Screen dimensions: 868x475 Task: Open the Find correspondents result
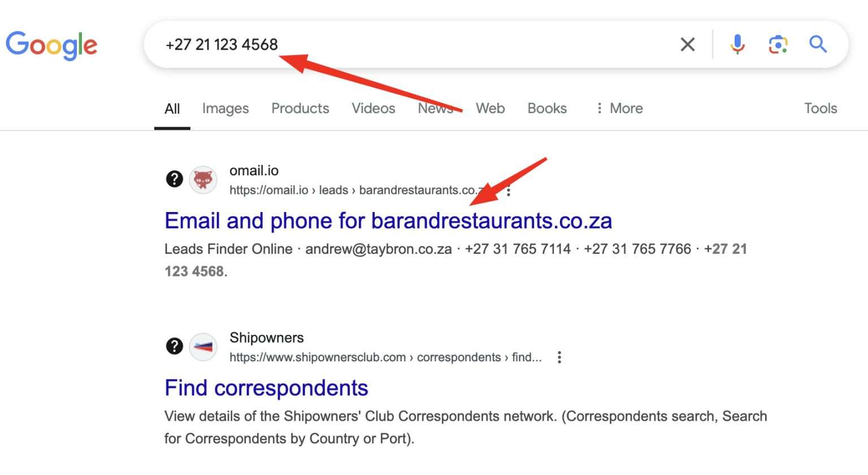point(266,388)
